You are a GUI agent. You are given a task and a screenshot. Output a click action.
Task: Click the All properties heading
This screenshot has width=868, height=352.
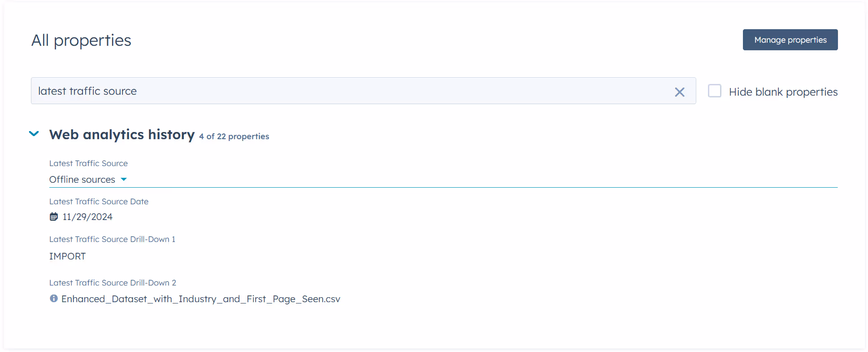(x=81, y=40)
